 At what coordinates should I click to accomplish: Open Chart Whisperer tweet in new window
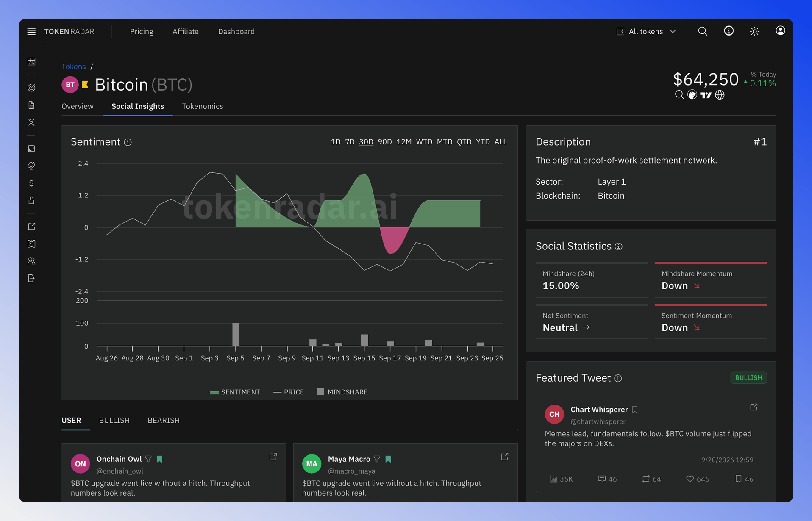[754, 407]
